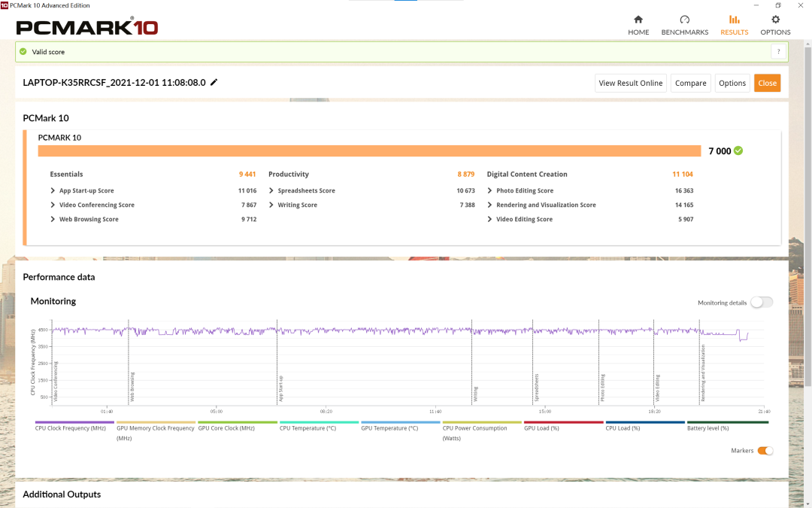Click the question mark help icon

coord(778,52)
